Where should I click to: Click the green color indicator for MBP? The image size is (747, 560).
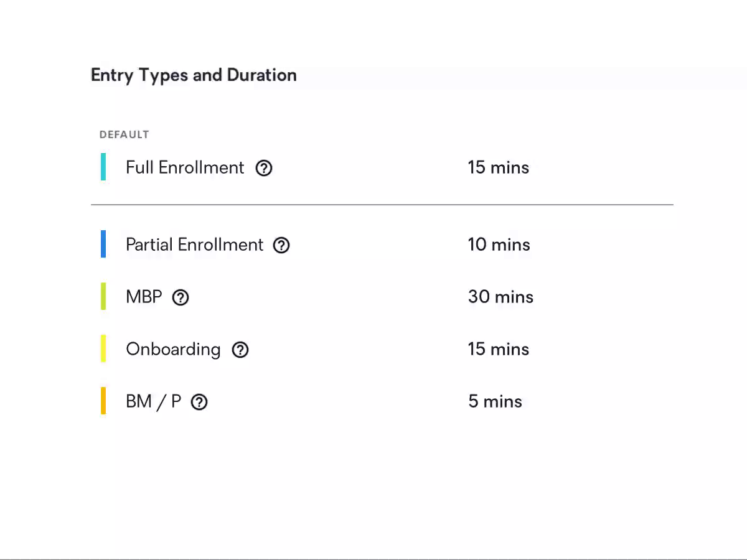103,296
